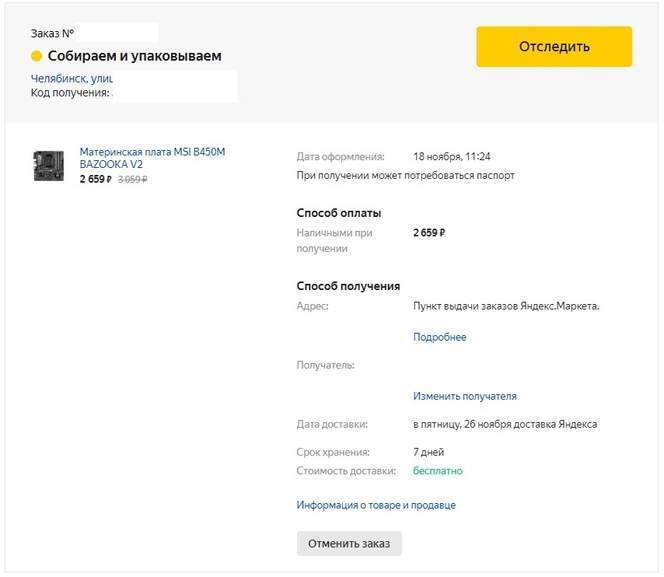Screen dimensions: 664x577
Task: Open the Материнская плата MSI B450M title link
Action: pos(152,157)
